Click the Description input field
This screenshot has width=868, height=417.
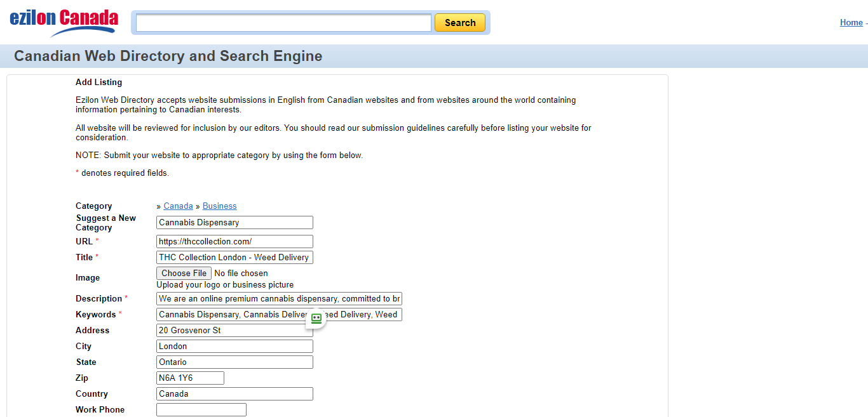pyautogui.click(x=280, y=299)
